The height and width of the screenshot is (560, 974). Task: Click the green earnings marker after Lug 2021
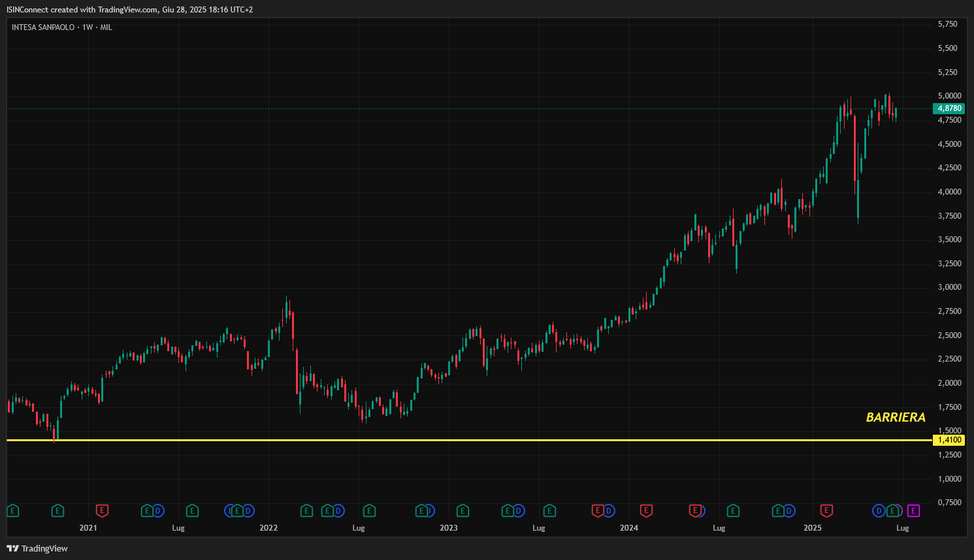coord(192,510)
